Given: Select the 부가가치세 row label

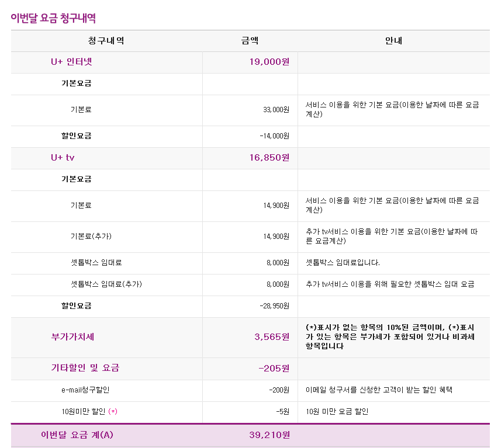Looking at the screenshot, I should pyautogui.click(x=72, y=337).
